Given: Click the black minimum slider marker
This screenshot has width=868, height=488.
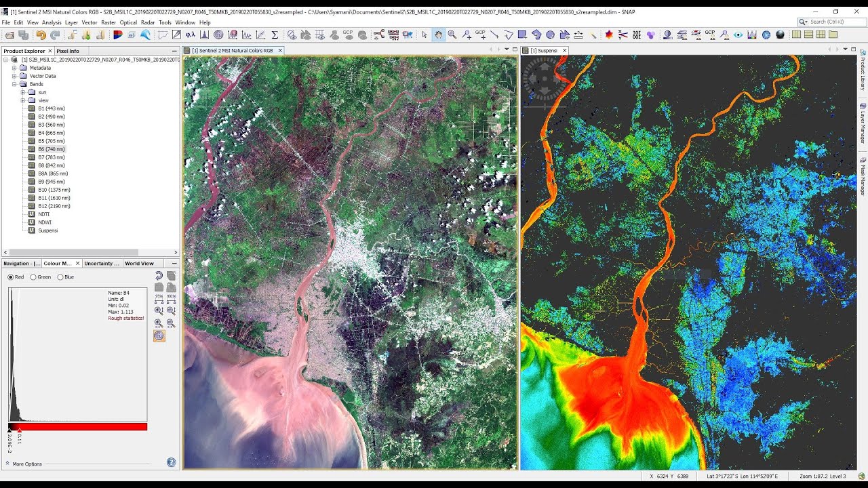Looking at the screenshot, I should [x=9, y=430].
